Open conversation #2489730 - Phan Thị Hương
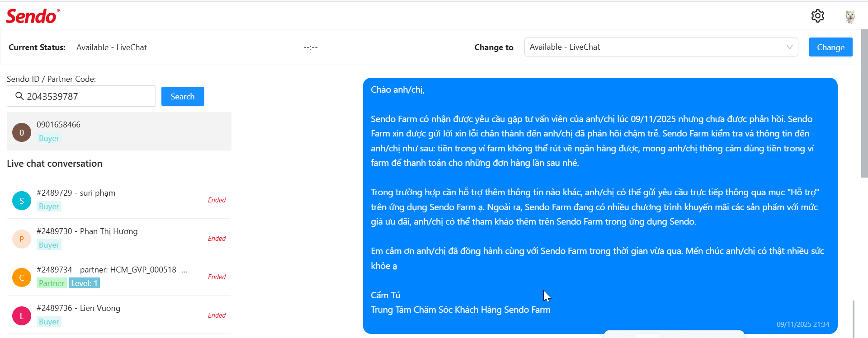The image size is (868, 338). click(119, 238)
